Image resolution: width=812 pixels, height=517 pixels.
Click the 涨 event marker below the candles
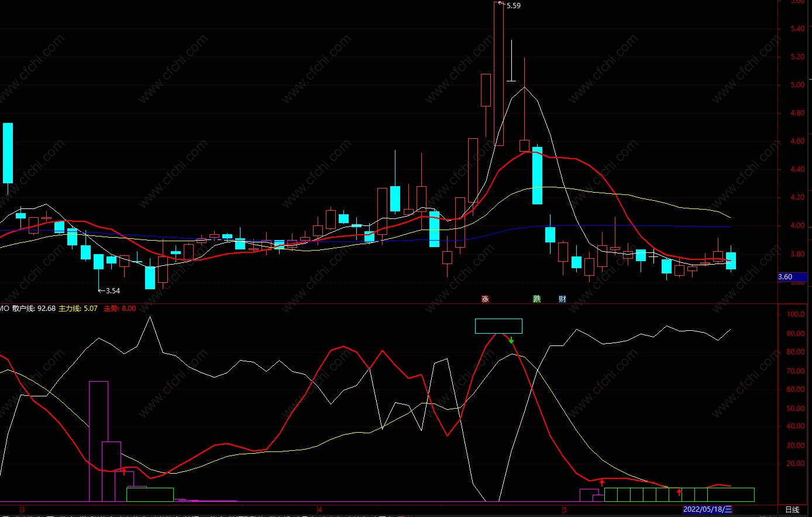485,299
